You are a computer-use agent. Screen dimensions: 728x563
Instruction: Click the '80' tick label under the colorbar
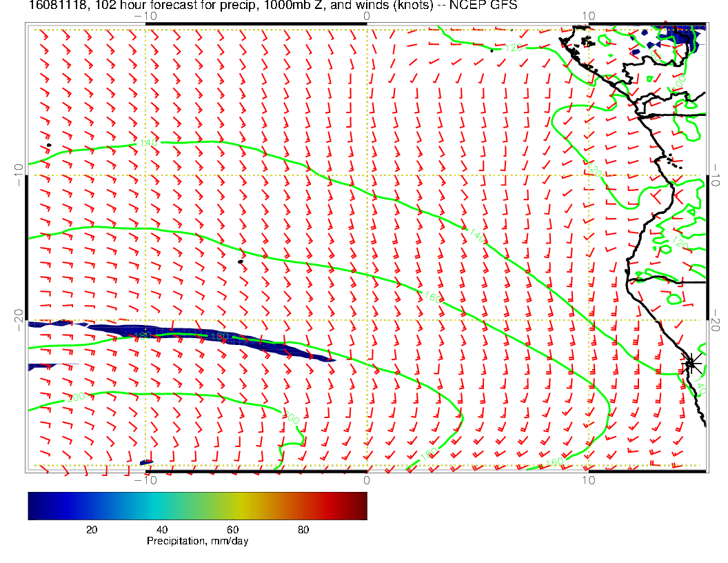coord(303,530)
